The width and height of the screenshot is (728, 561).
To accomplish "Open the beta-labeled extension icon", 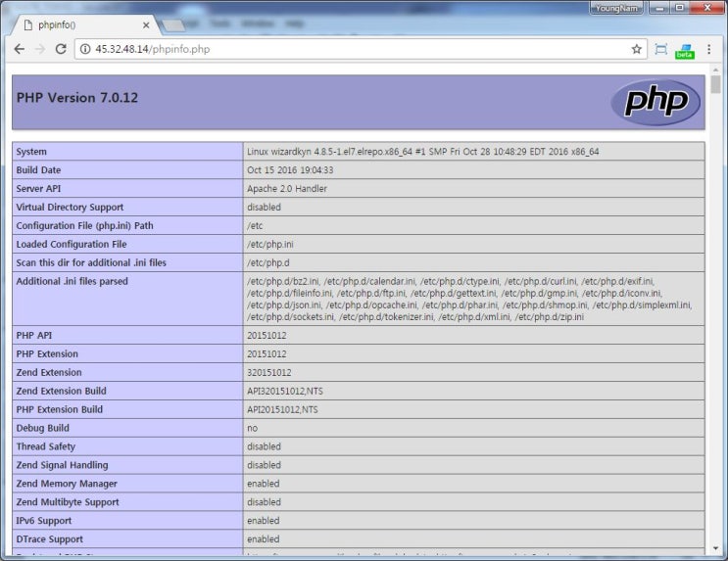I will 685,51.
